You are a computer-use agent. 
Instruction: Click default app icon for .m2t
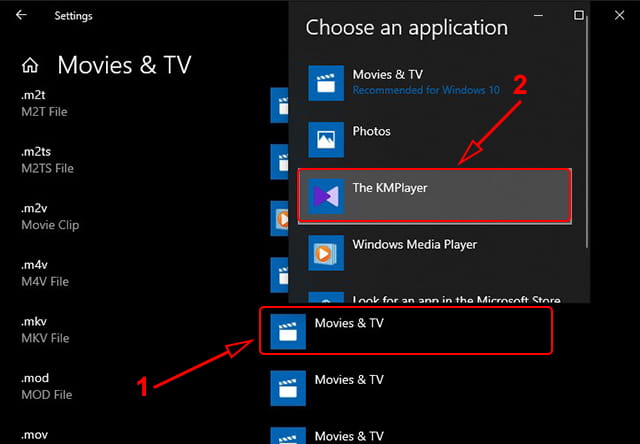[280, 105]
